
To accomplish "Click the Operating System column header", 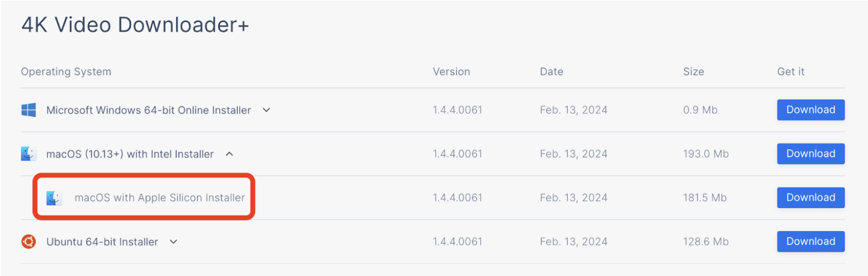I will [x=66, y=72].
